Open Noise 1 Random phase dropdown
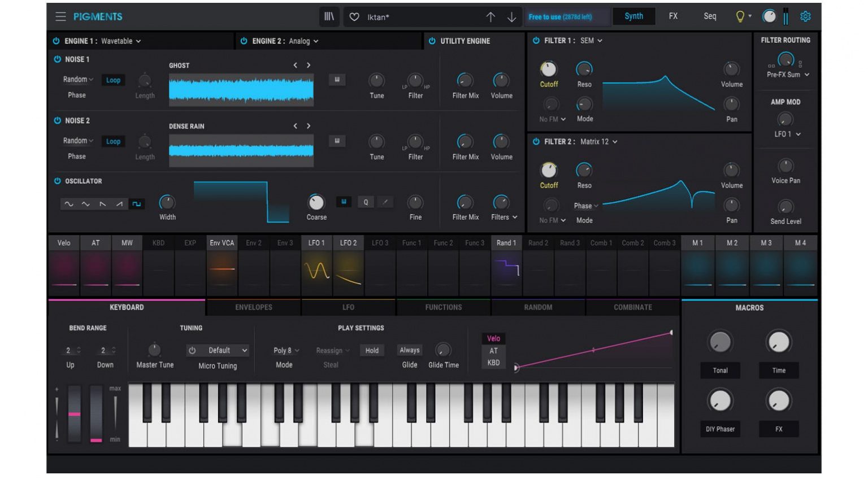The width and height of the screenshot is (868, 479). coord(78,80)
